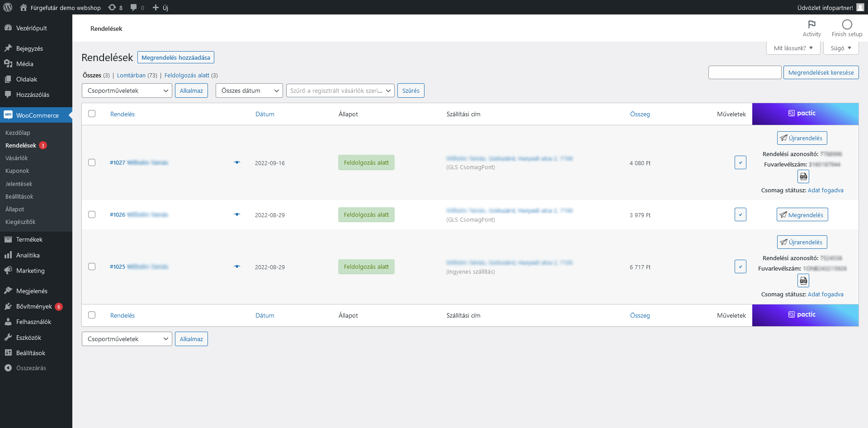Open Média icon in sidebar
Image resolution: width=868 pixels, height=428 pixels.
[8, 63]
